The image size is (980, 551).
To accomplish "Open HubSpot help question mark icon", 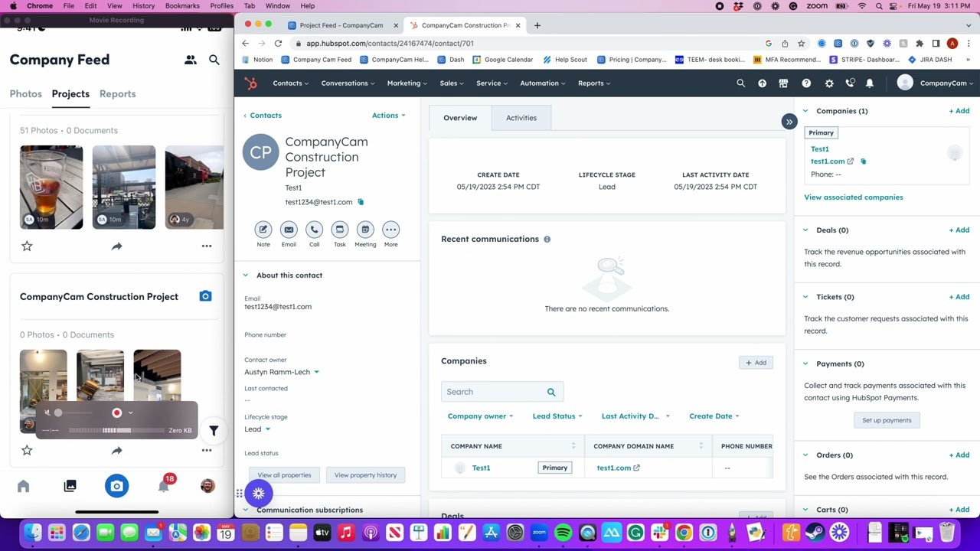I will click(x=806, y=83).
